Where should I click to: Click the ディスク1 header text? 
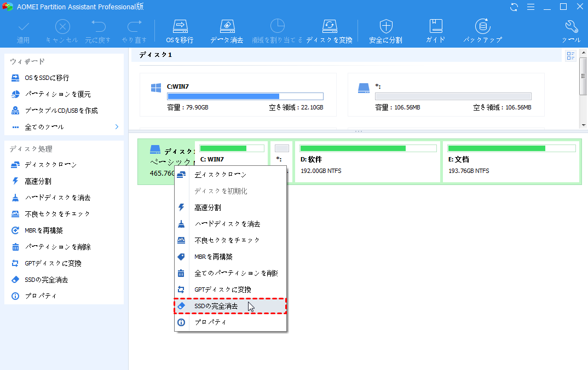coord(155,55)
